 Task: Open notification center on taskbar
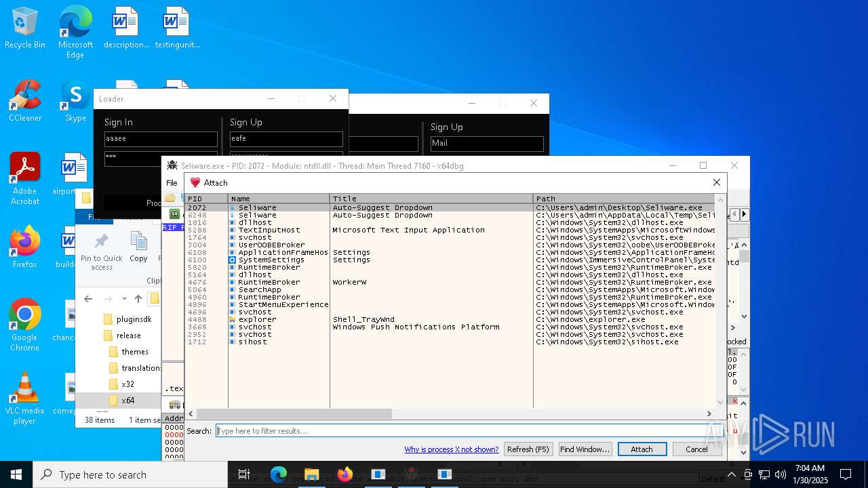click(x=846, y=474)
